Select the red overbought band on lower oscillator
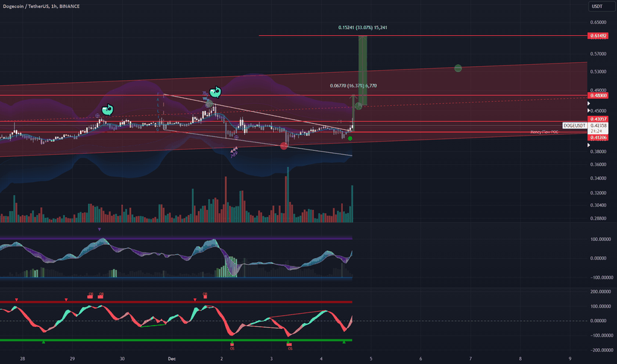This screenshot has width=617, height=364. (x=176, y=302)
